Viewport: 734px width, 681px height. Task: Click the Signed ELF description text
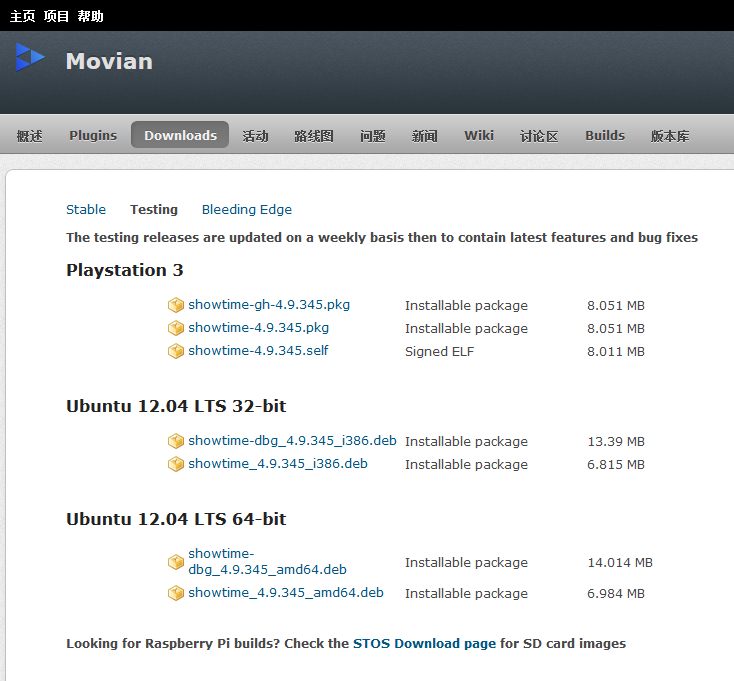click(440, 351)
